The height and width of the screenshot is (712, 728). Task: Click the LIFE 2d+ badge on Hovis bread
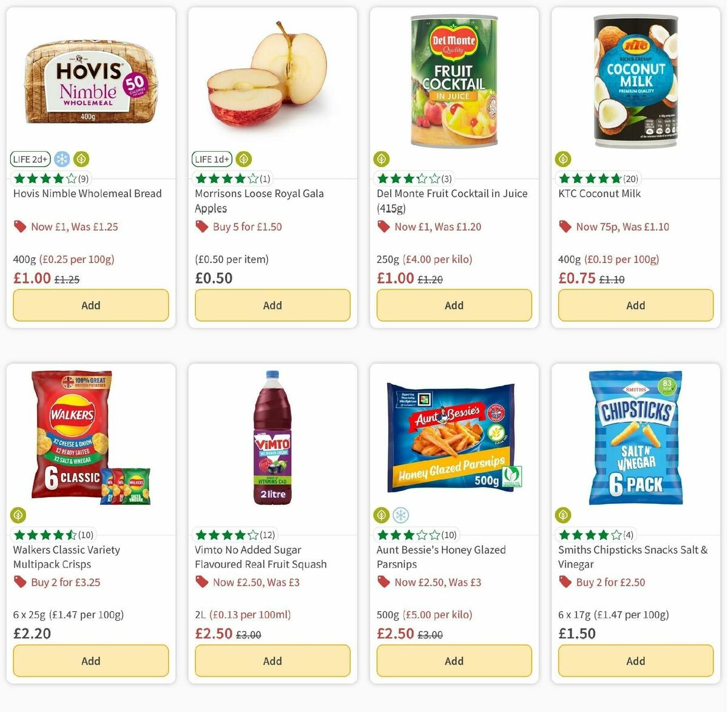tap(30, 158)
